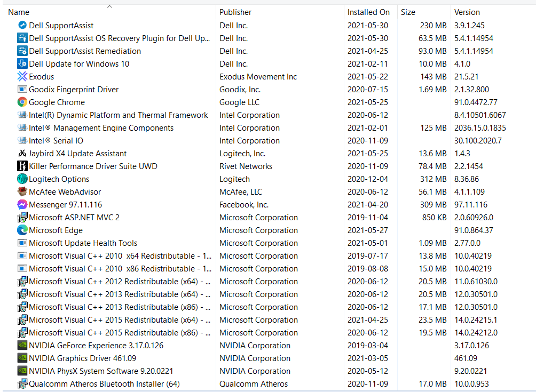Click version 2036.15.0.1835

[x=480, y=128]
